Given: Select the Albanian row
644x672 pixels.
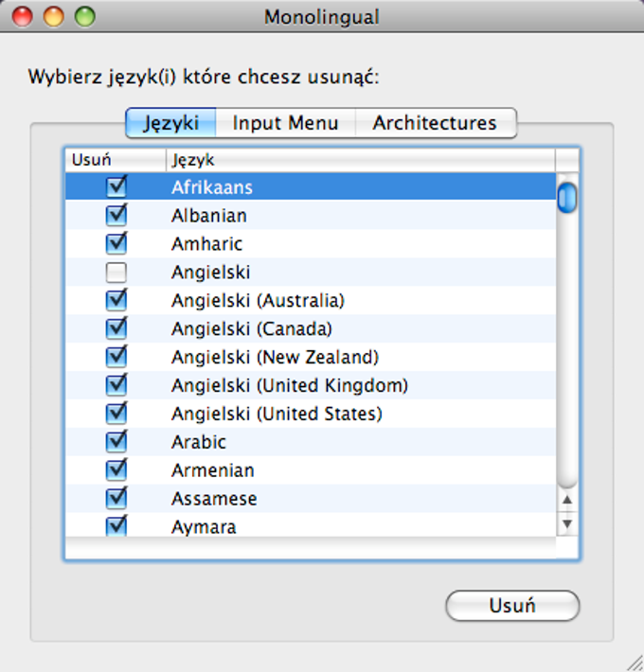Looking at the screenshot, I should 311,215.
